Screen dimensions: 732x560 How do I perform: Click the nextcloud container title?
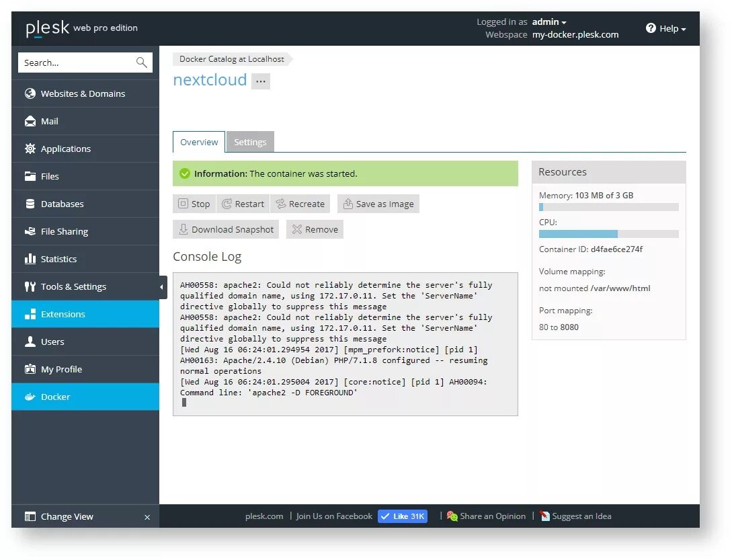(x=210, y=80)
